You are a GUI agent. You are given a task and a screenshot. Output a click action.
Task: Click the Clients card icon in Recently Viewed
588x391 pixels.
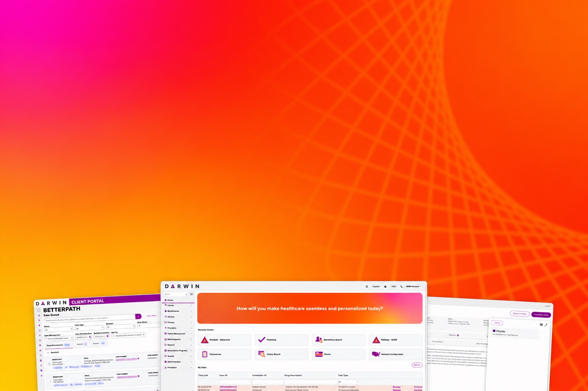click(x=319, y=354)
